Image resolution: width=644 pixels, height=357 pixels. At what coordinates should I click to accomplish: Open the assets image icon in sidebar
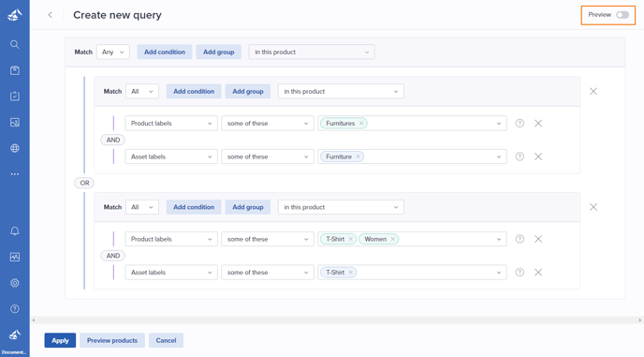[x=15, y=122]
